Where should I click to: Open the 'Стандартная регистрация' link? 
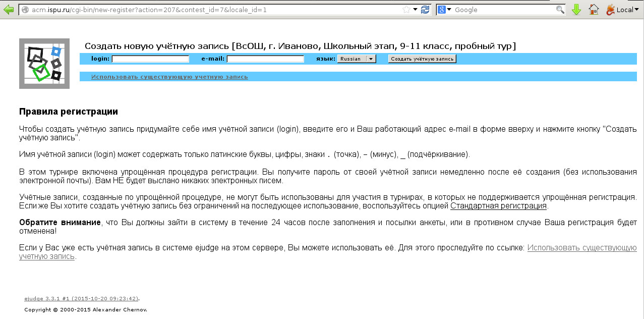pyautogui.click(x=498, y=206)
